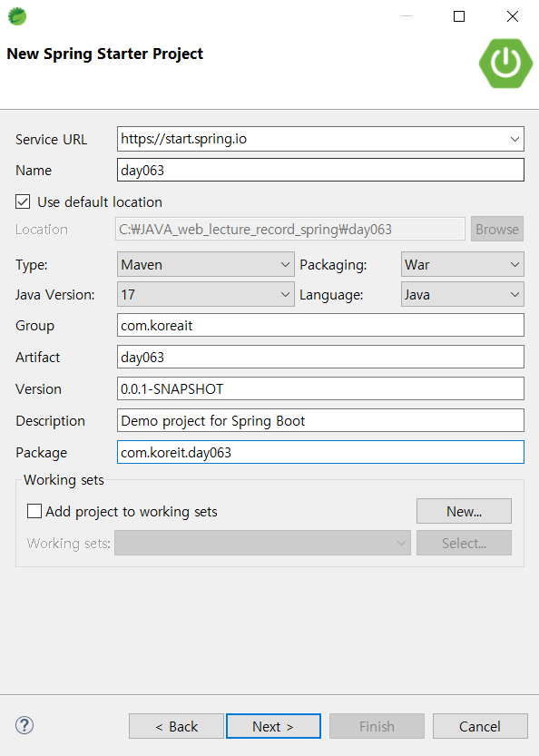Open the Language dropdown showing Java
The height and width of the screenshot is (756, 539).
click(x=463, y=294)
